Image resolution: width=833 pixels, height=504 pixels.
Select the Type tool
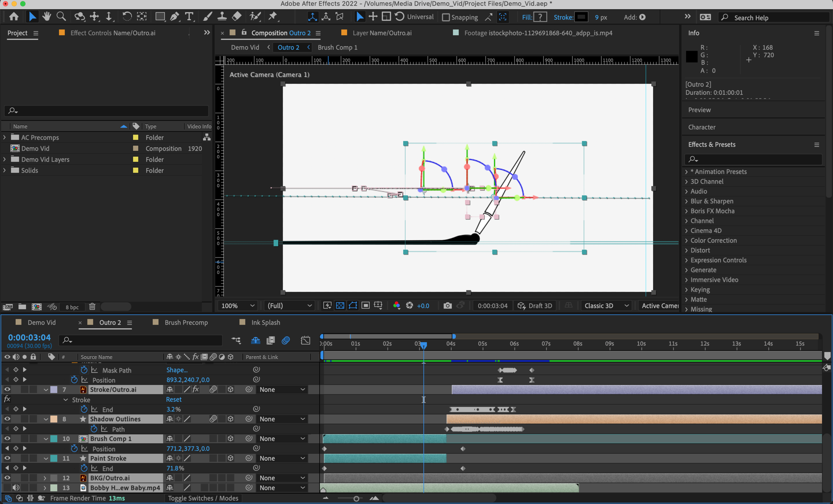click(189, 17)
